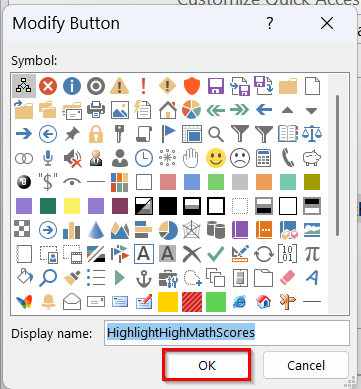This screenshot has height=389, width=361.
Task: Select the padlock symbol
Action: (96, 134)
